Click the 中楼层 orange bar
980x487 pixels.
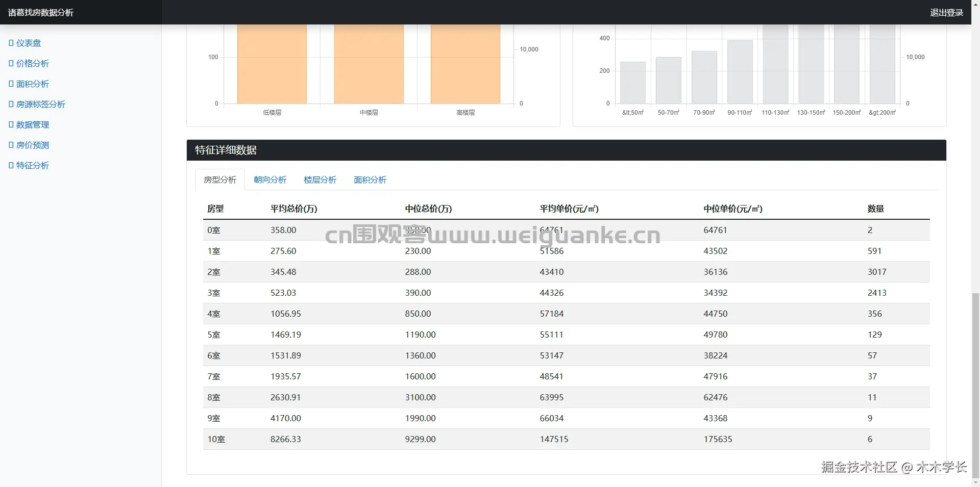(x=369, y=64)
